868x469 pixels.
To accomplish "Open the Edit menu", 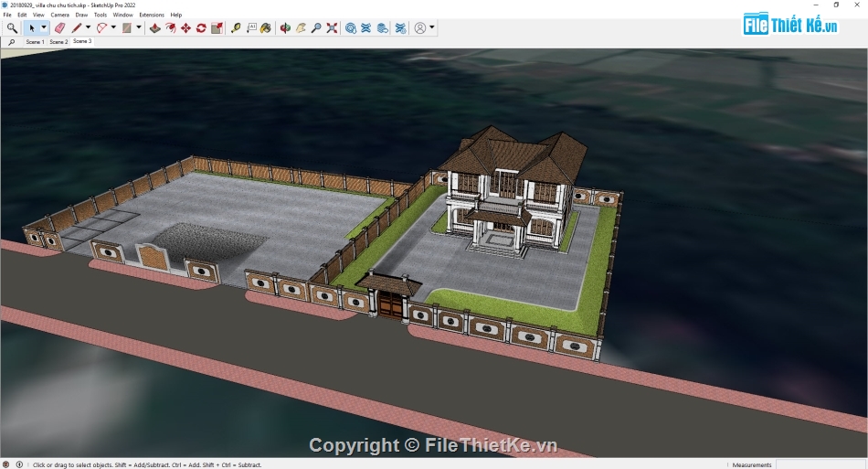I will tap(22, 15).
